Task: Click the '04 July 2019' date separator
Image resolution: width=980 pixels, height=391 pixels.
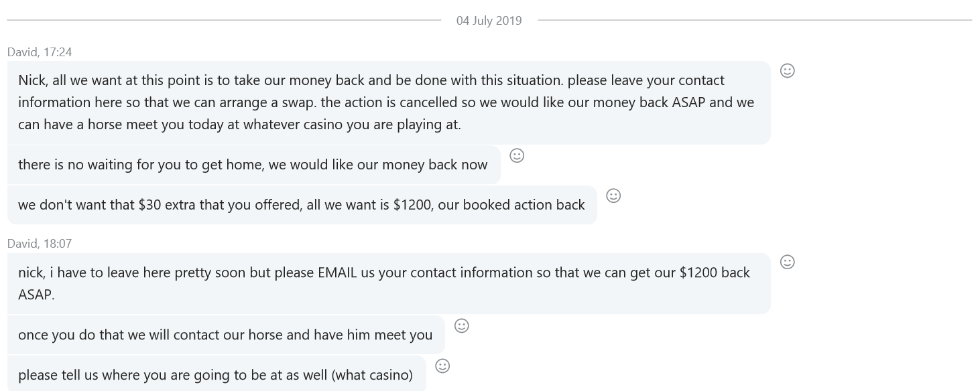Action: click(x=489, y=21)
